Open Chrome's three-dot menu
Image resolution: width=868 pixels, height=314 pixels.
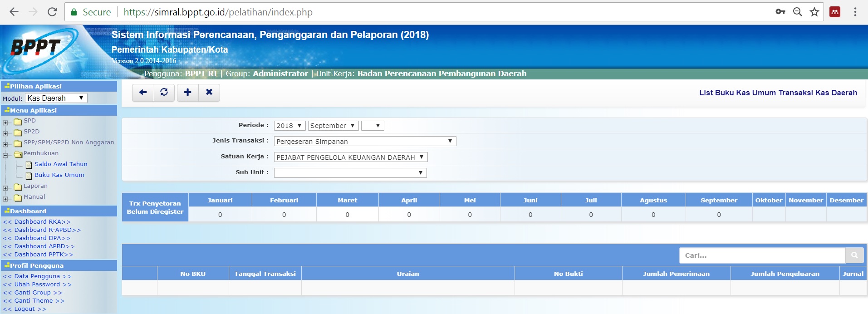click(x=855, y=12)
